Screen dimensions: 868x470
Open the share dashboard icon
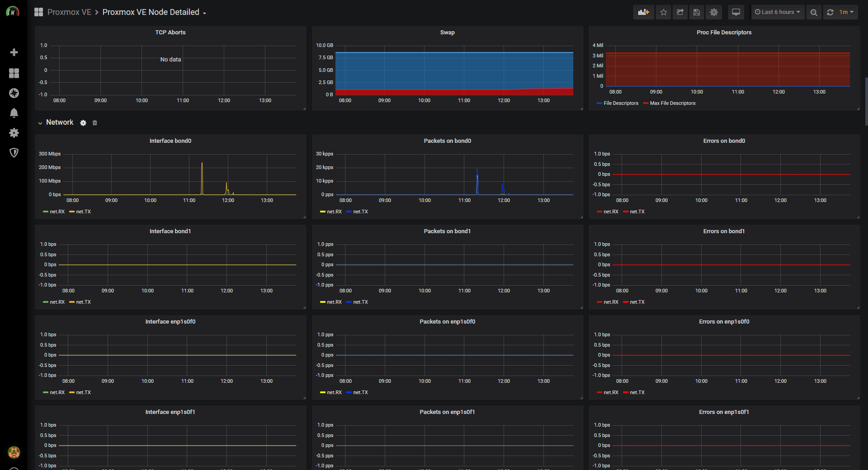coord(680,12)
